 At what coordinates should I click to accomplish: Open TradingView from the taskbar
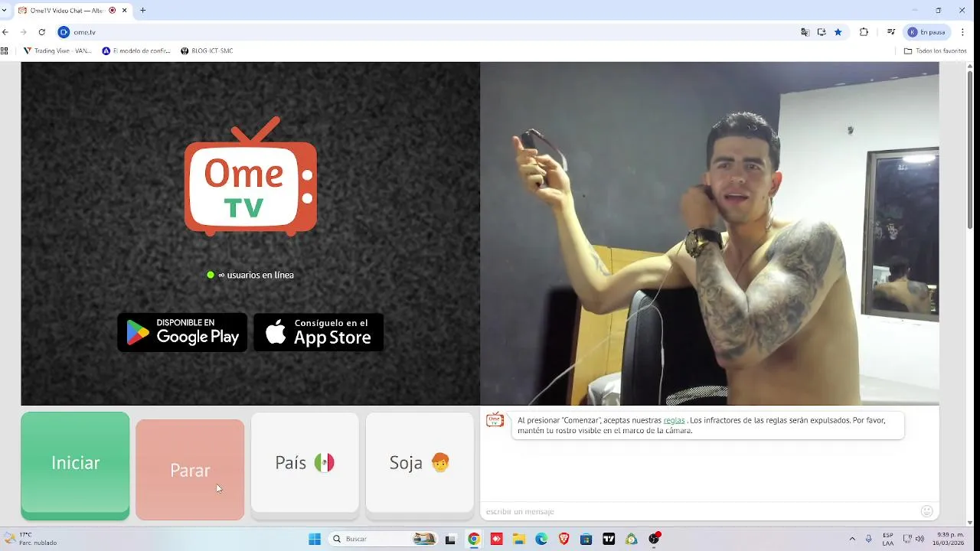coord(609,539)
